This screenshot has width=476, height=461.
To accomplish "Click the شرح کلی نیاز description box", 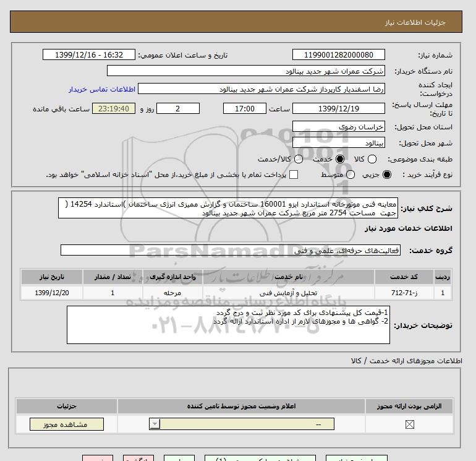I will (x=228, y=209).
